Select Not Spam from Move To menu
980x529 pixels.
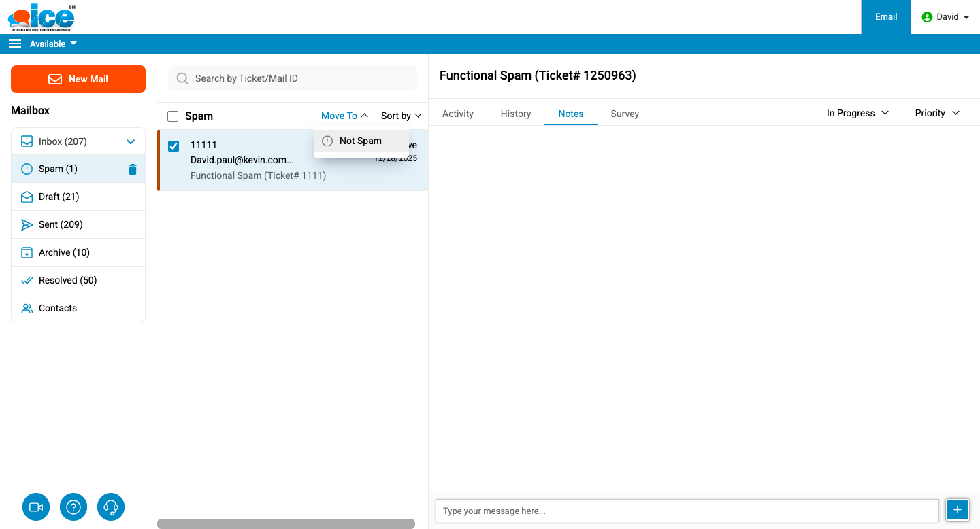[x=360, y=141]
